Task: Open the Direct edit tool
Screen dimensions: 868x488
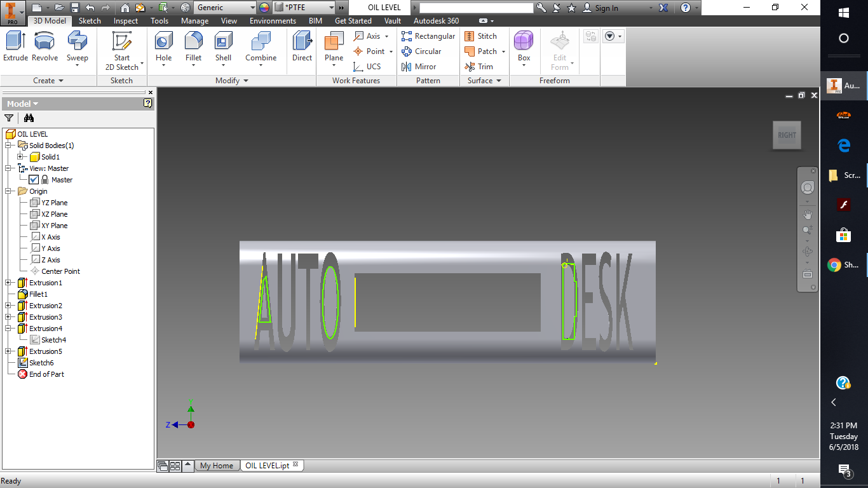Action: pos(302,46)
